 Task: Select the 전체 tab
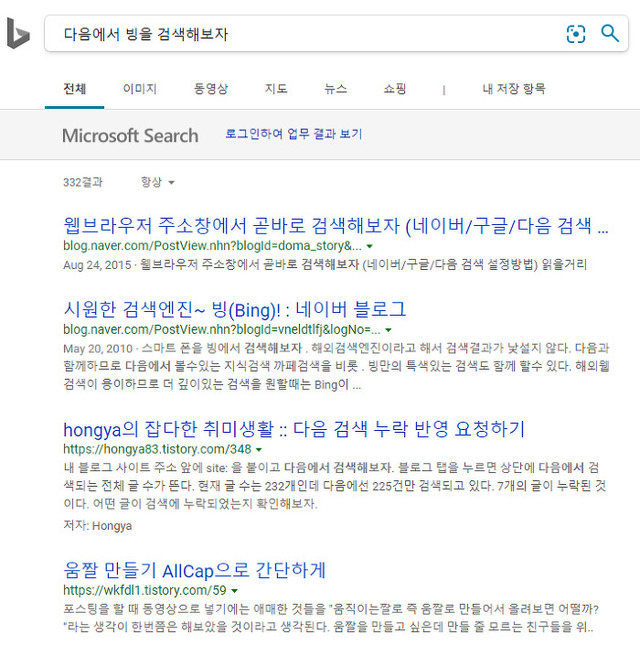pyautogui.click(x=74, y=89)
